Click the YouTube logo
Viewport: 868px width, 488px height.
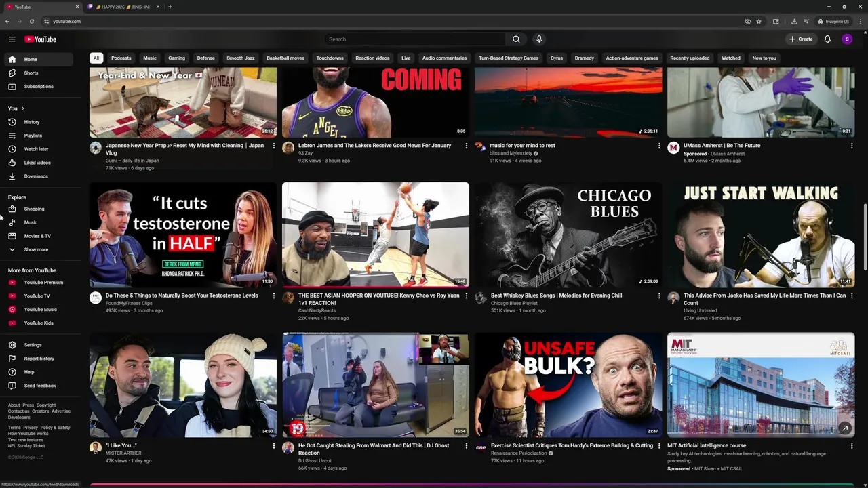pyautogui.click(x=41, y=39)
